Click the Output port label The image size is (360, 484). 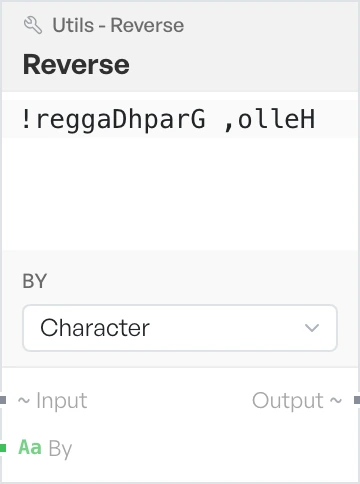point(288,400)
